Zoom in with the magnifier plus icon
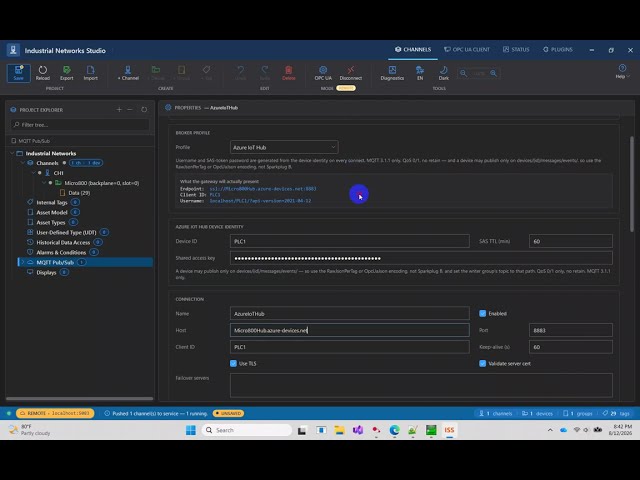 tap(493, 73)
